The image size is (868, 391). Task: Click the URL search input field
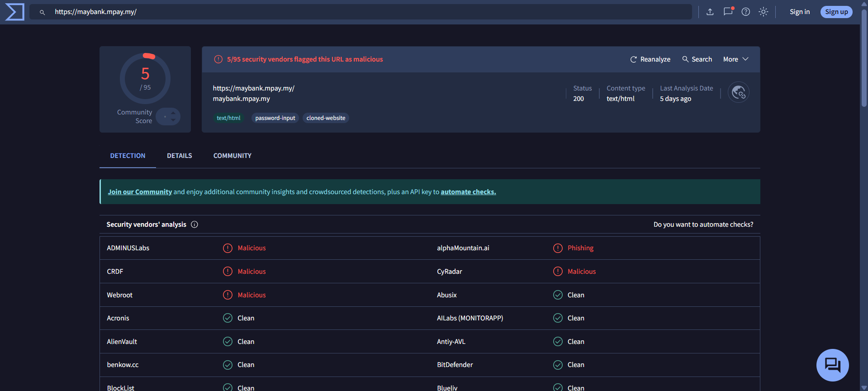362,12
